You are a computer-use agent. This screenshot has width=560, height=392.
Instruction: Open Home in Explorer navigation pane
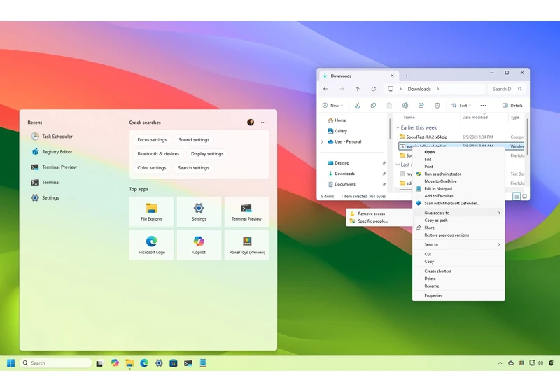[337, 120]
